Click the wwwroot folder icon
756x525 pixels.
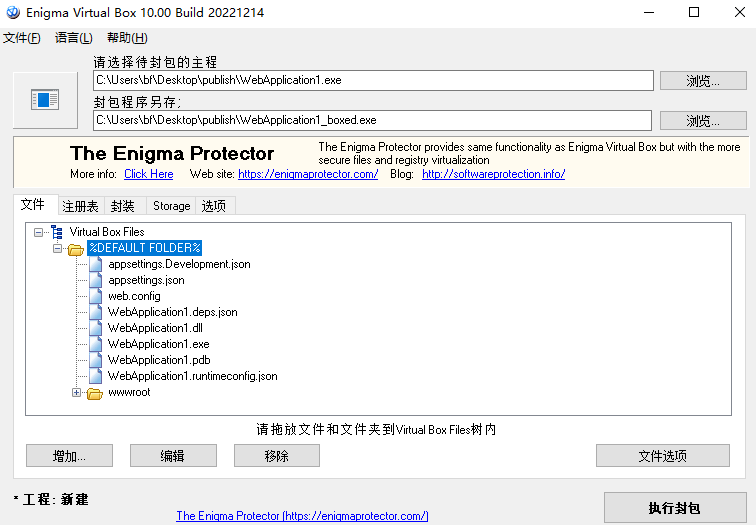(x=95, y=393)
